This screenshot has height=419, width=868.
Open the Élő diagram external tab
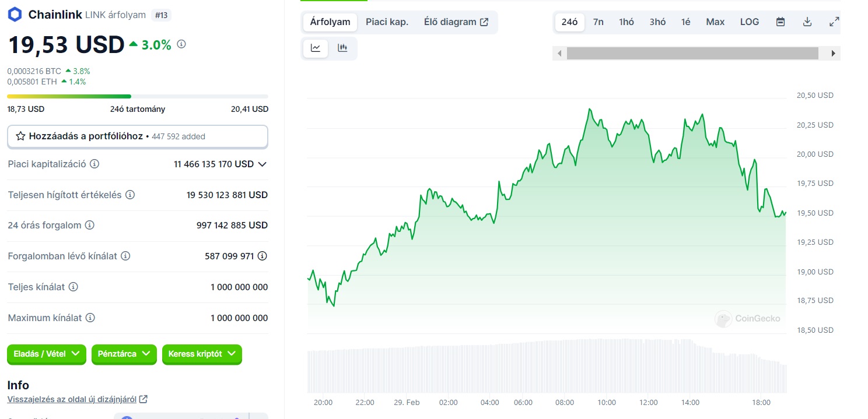click(456, 22)
